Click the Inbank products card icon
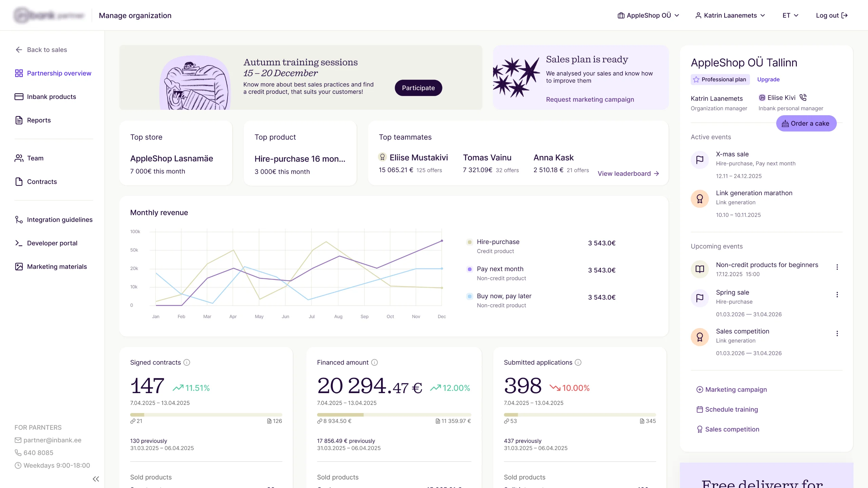The width and height of the screenshot is (868, 488). point(19,97)
